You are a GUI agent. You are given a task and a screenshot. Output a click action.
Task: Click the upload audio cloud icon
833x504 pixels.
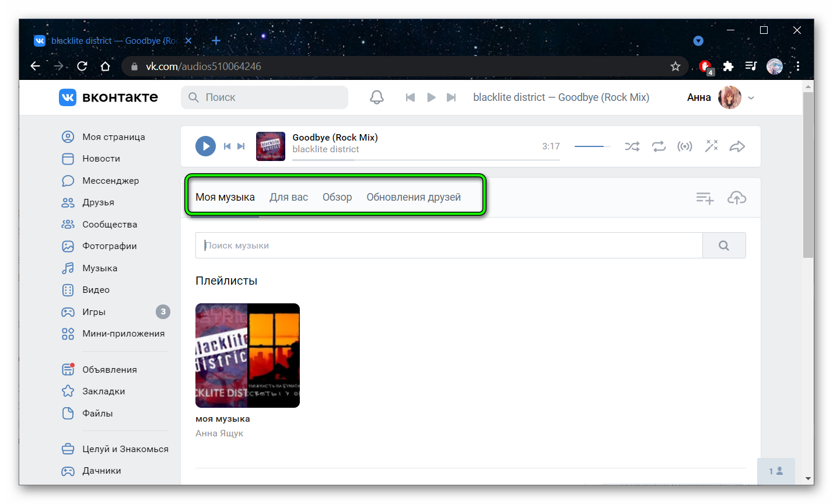coord(737,198)
